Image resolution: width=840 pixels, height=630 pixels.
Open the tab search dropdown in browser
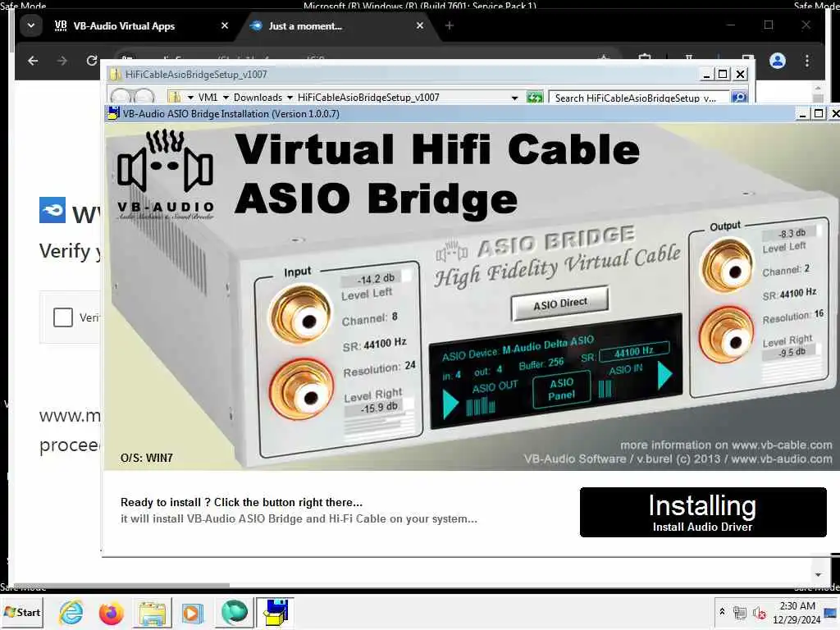(x=31, y=25)
